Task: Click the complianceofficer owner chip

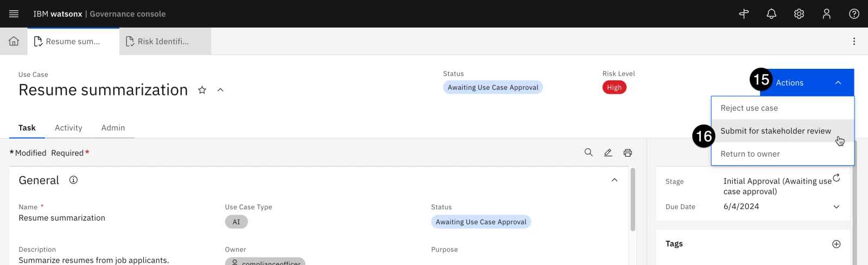Action: (x=265, y=262)
